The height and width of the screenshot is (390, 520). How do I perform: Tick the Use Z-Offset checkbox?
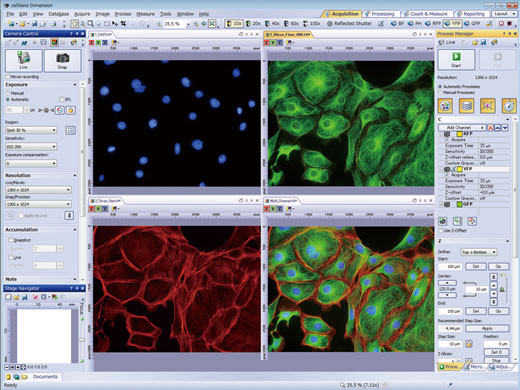441,231
